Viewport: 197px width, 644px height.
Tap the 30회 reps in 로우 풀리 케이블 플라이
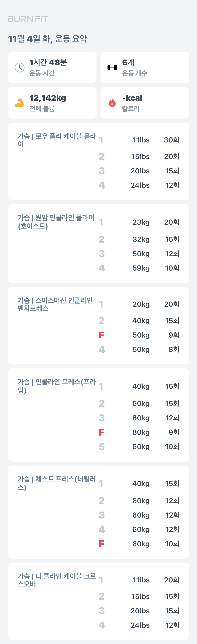point(172,140)
